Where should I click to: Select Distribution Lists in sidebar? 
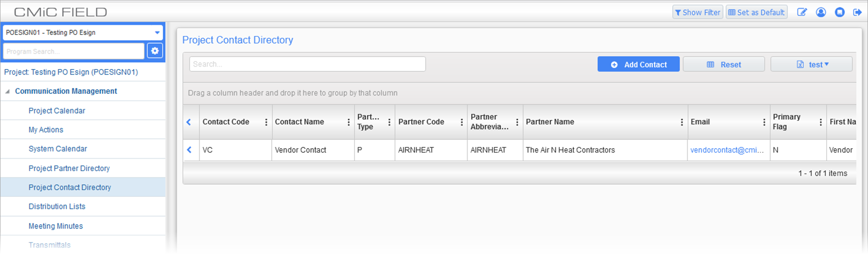coord(57,207)
